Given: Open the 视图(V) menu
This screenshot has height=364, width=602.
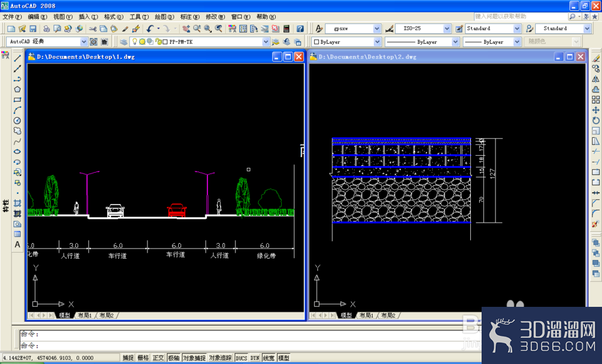Looking at the screenshot, I should (x=63, y=17).
